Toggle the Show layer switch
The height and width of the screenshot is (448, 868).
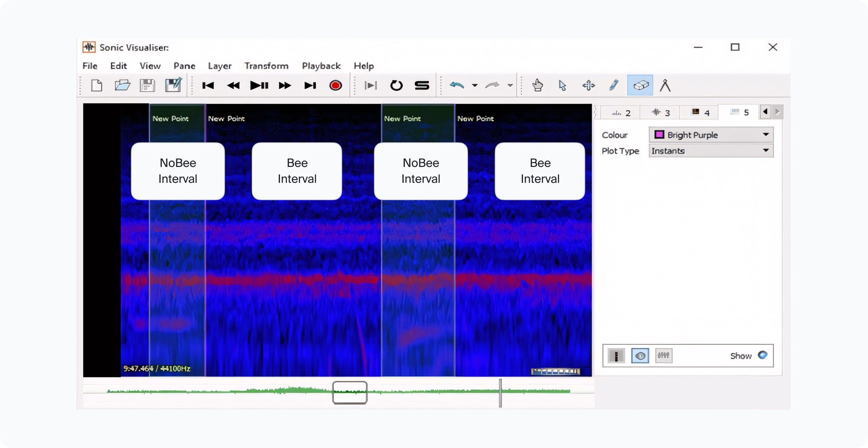(x=762, y=355)
